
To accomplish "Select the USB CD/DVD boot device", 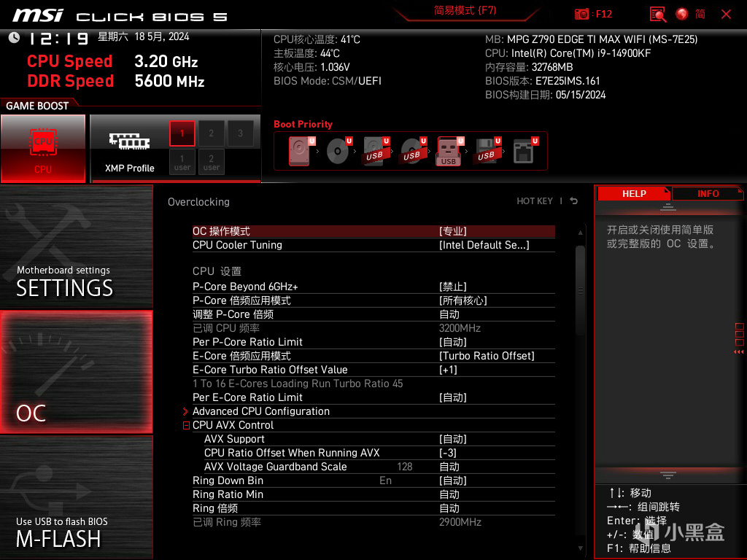I will [413, 151].
